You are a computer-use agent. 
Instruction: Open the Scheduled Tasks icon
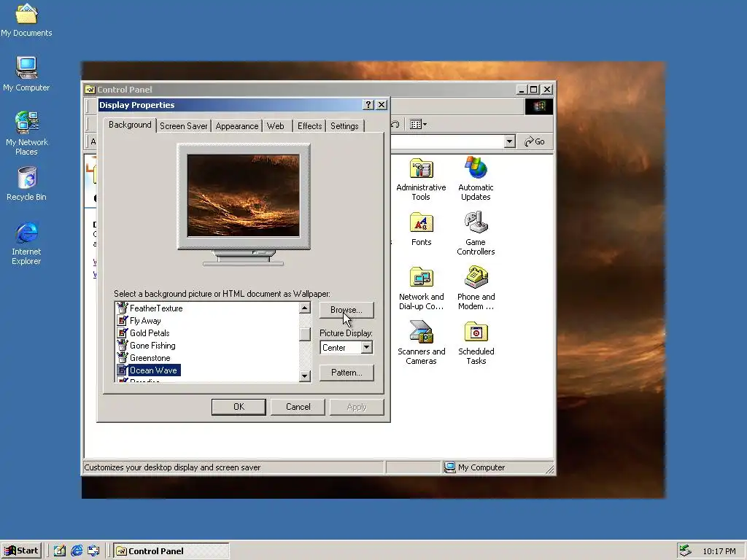pyautogui.click(x=476, y=343)
